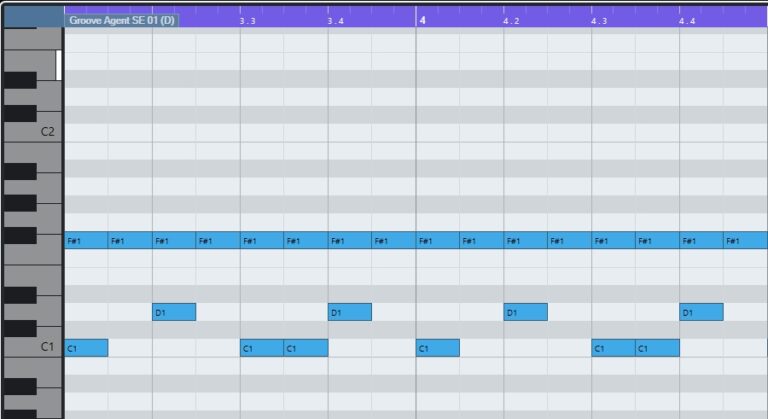Select the first F#1 hi-hat note
768x419 pixels.
click(86, 240)
